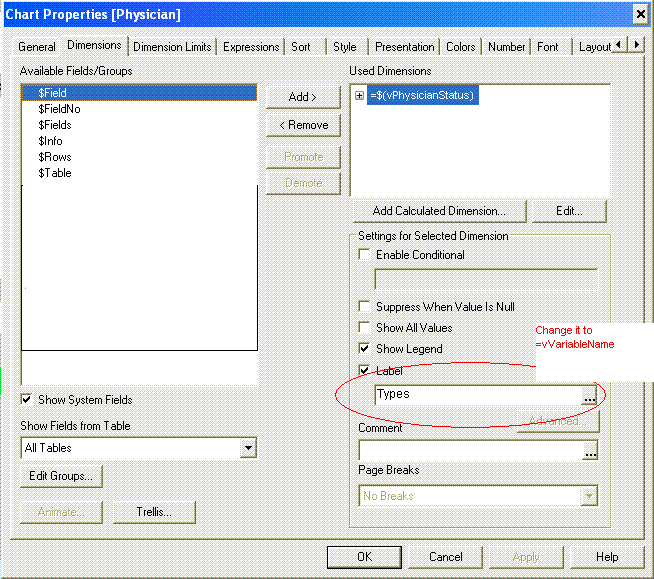Switch to the Number tab
This screenshot has height=579, width=654.
click(x=506, y=47)
